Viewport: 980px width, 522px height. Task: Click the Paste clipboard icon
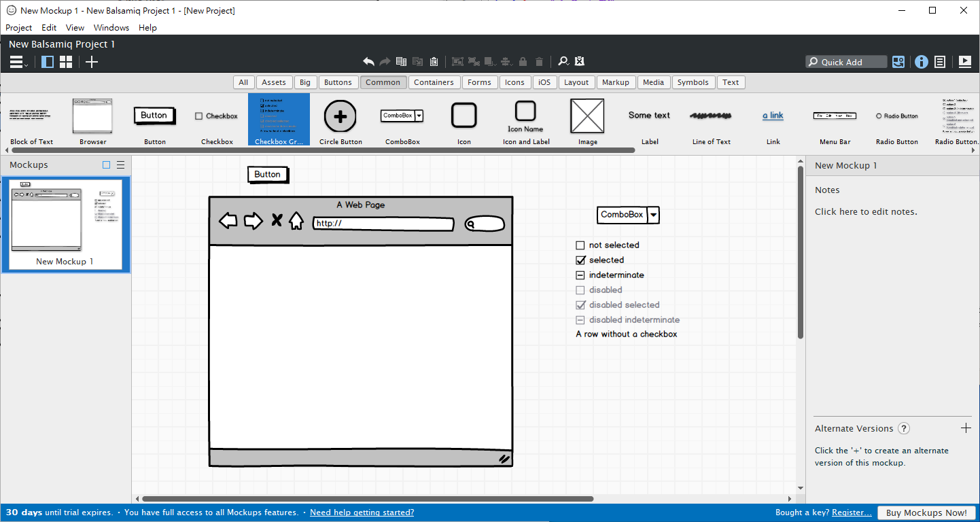coord(434,62)
